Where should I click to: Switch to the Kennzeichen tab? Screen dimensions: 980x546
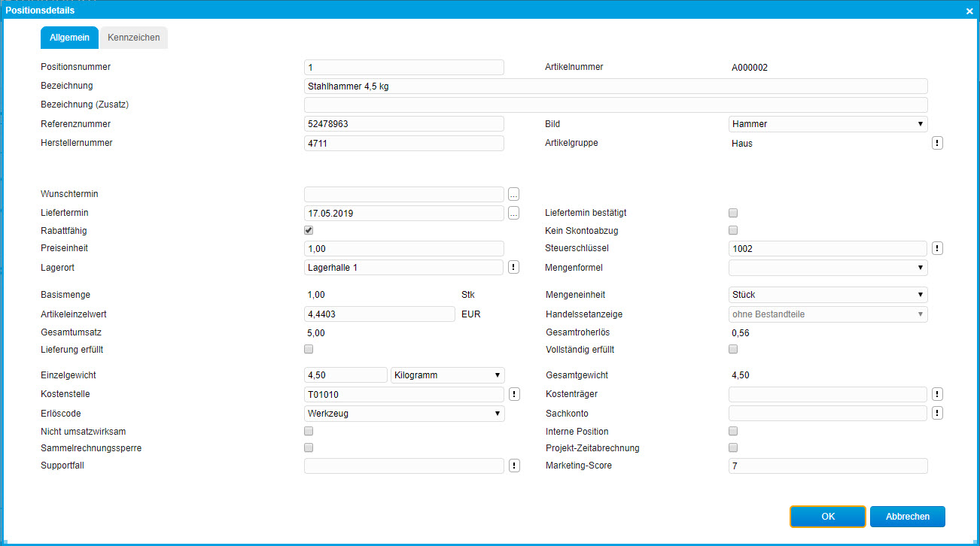133,38
